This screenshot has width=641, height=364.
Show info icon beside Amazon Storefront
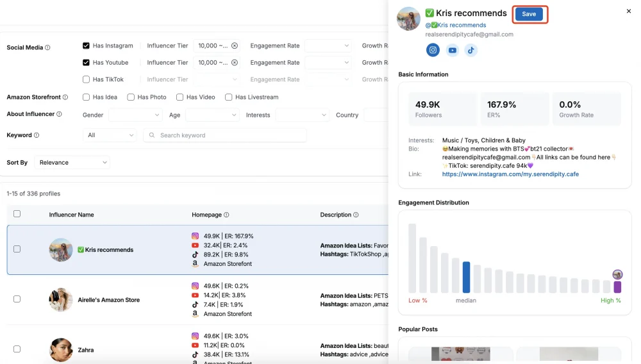point(65,97)
